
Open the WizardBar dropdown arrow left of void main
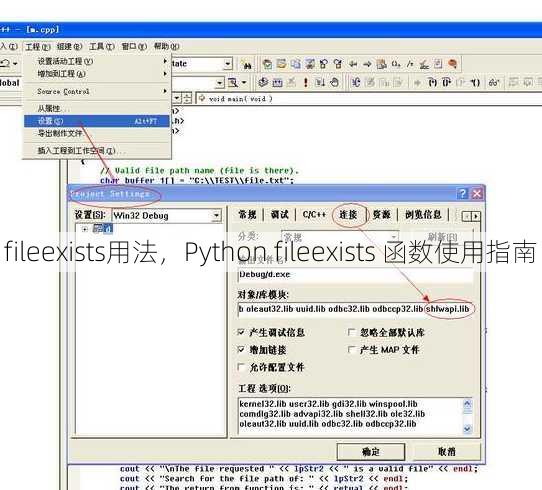(x=177, y=98)
